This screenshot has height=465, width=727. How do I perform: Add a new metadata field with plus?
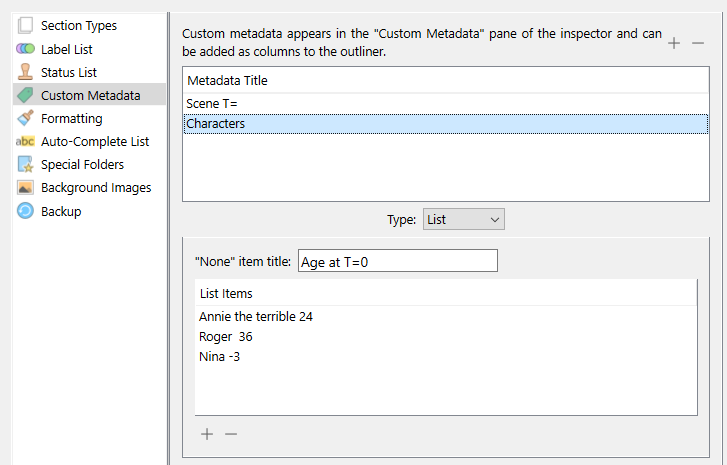coord(674,43)
